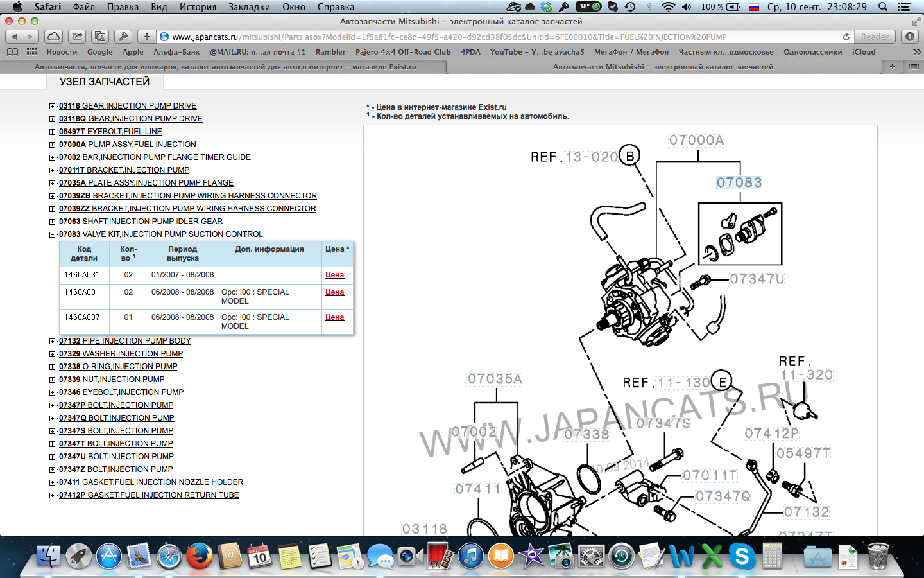The width and height of the screenshot is (924, 578).
Task: Expand the 07411 GASKET nozzle holder node
Action: [x=53, y=482]
